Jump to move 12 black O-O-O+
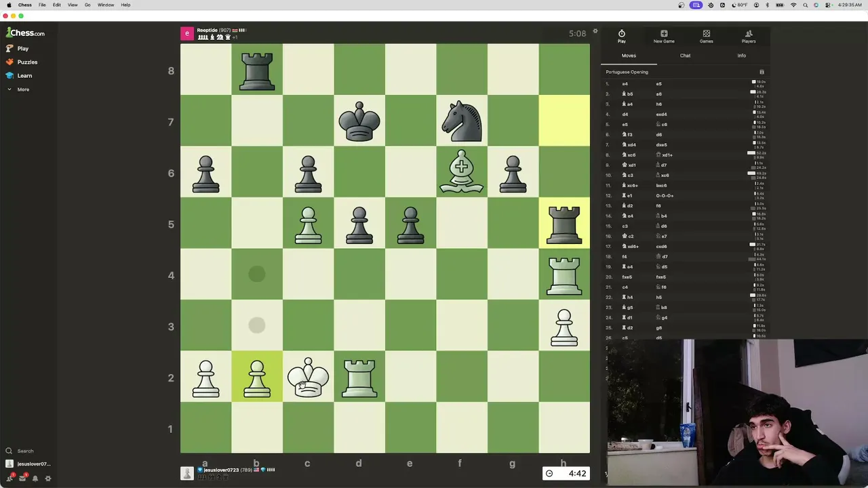The image size is (868, 488). click(665, 196)
